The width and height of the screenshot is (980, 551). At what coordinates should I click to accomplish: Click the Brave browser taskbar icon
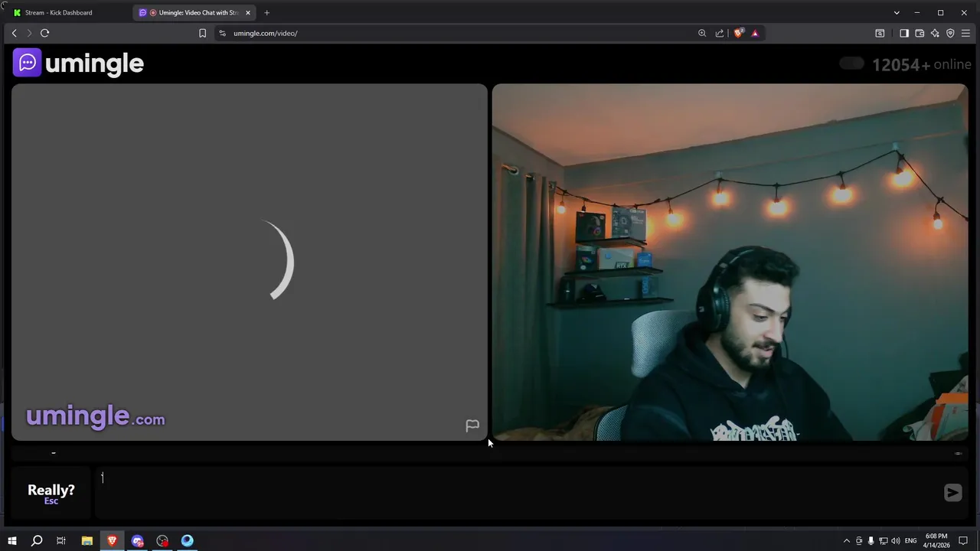tap(112, 541)
